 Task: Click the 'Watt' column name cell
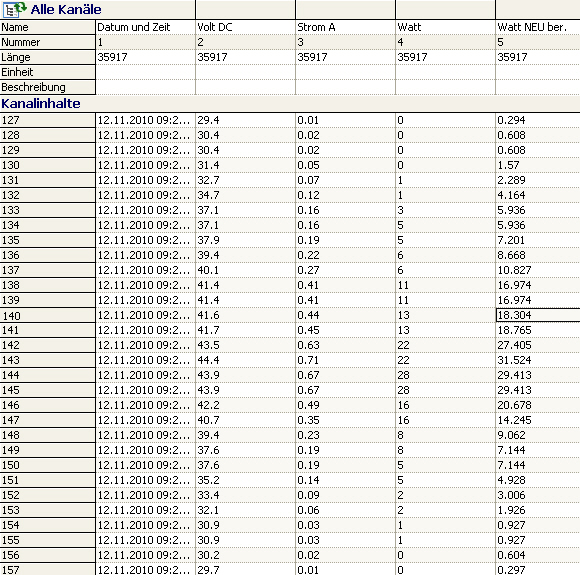445,27
